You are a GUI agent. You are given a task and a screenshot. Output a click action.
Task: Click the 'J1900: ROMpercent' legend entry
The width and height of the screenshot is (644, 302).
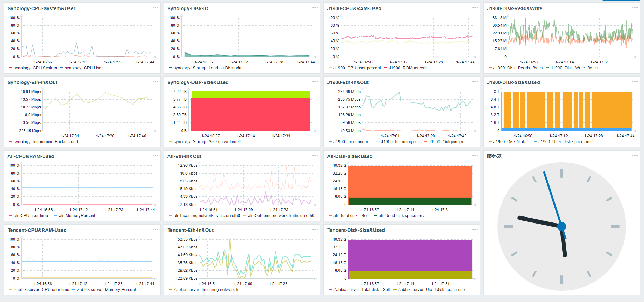(407, 68)
